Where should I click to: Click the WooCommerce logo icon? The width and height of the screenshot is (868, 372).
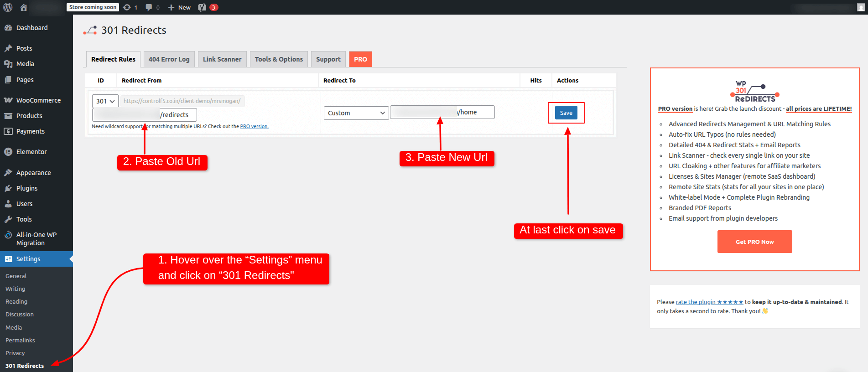(8, 100)
